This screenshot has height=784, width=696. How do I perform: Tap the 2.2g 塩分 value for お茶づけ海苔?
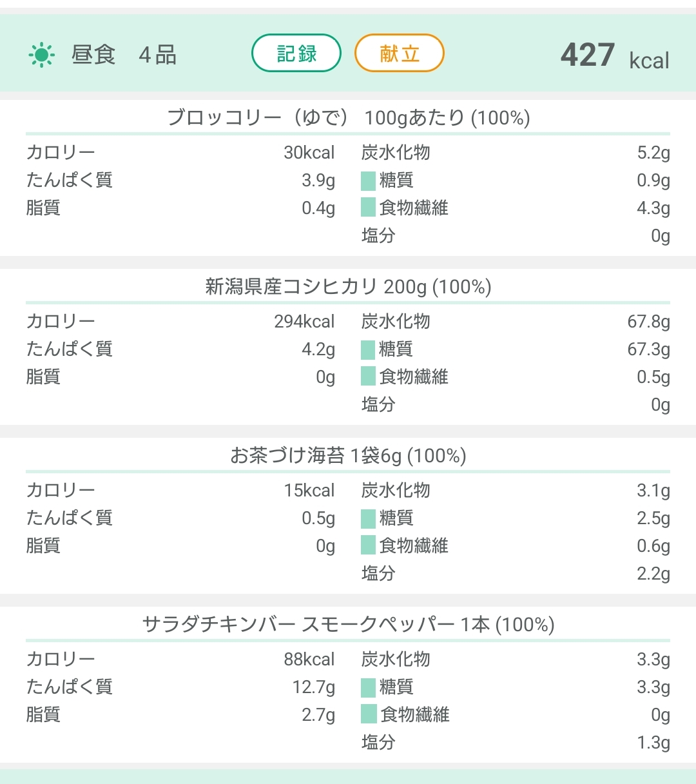click(x=653, y=574)
